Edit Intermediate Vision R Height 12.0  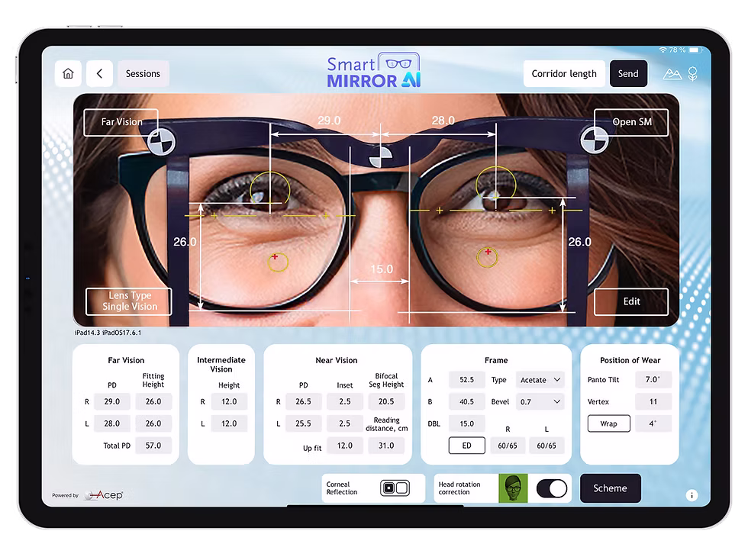pyautogui.click(x=229, y=401)
